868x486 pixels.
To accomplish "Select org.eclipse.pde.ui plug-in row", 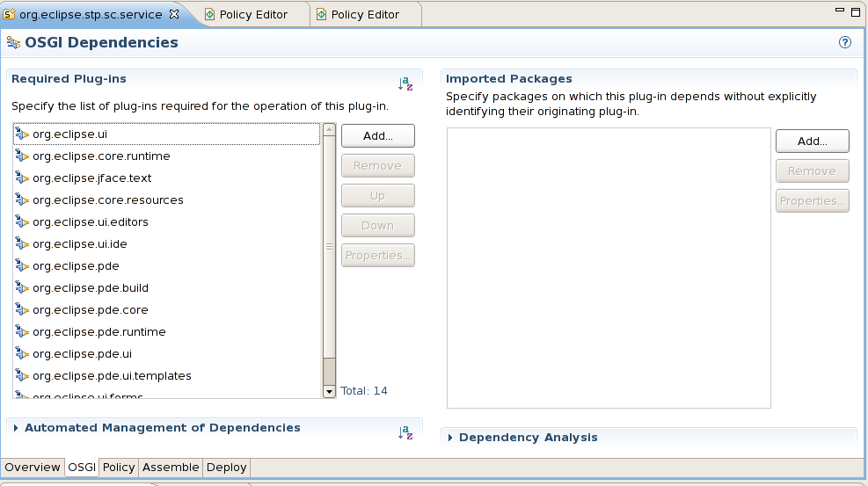I will (166, 354).
